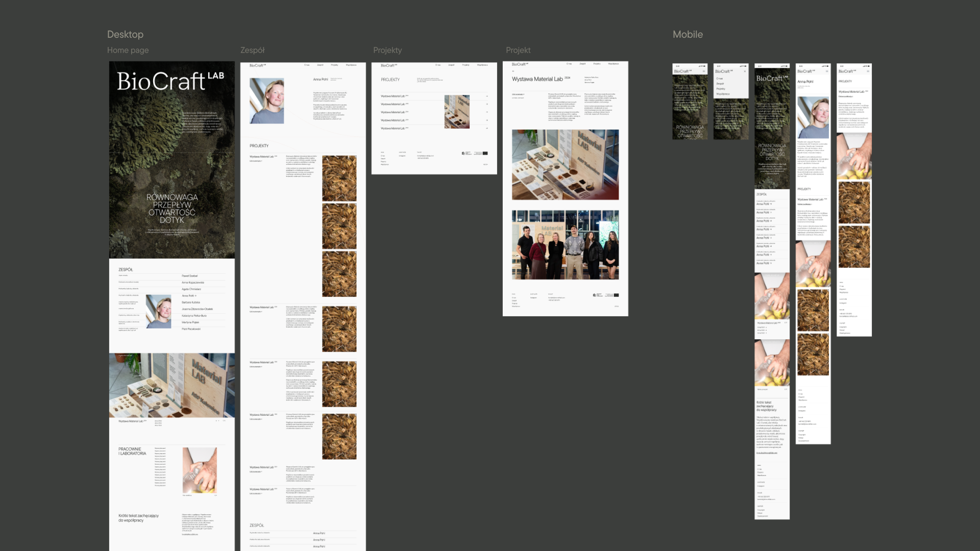Click the Mobile section heading
Screen dimensions: 980x551
pyautogui.click(x=688, y=34)
